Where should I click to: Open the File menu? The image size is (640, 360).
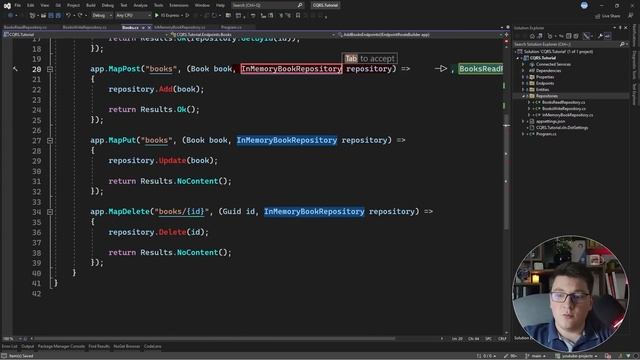point(18,5)
